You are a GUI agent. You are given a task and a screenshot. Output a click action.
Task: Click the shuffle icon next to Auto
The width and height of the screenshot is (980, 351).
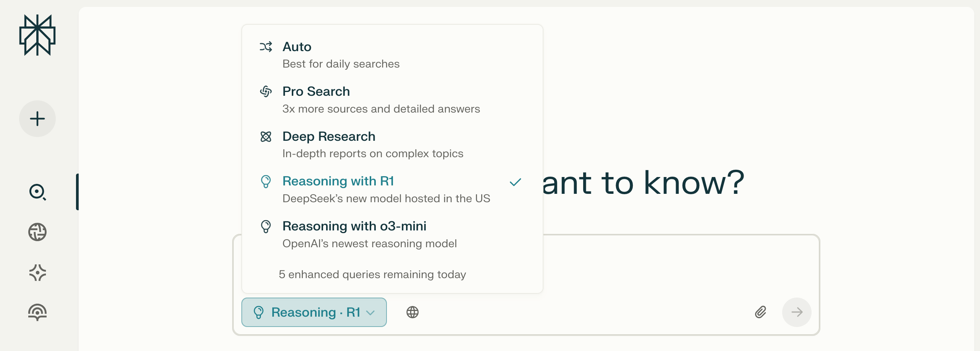click(266, 47)
